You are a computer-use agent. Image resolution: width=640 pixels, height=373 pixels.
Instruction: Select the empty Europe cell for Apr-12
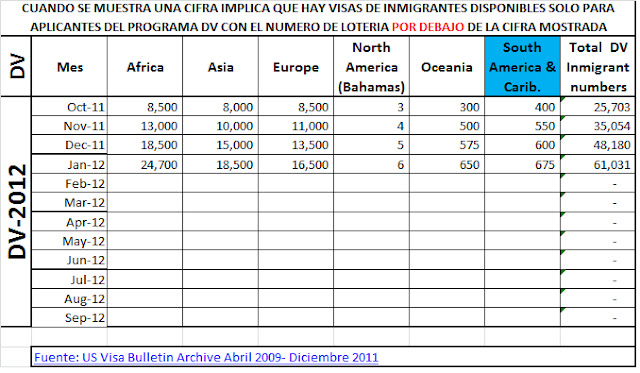coord(296,222)
